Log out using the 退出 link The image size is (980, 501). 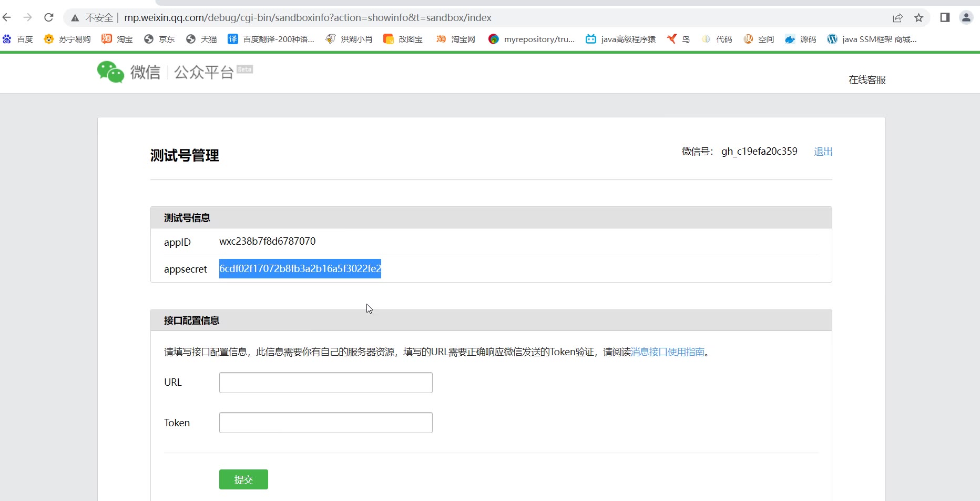(823, 152)
